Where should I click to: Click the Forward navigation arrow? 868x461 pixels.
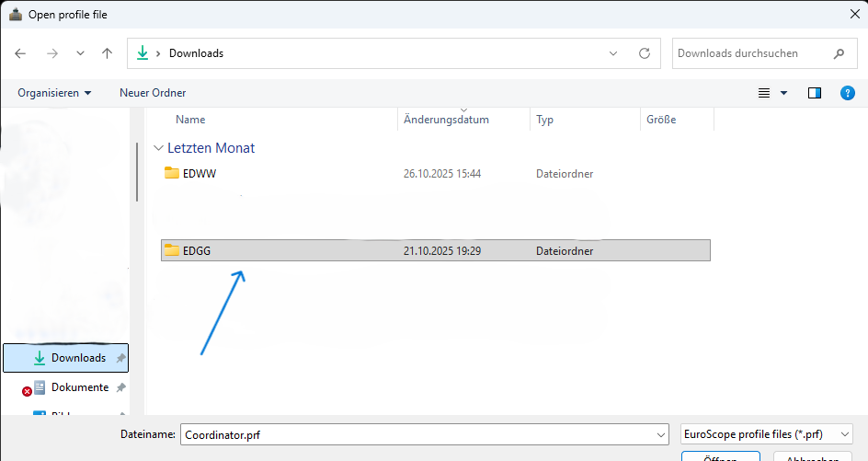(51, 53)
